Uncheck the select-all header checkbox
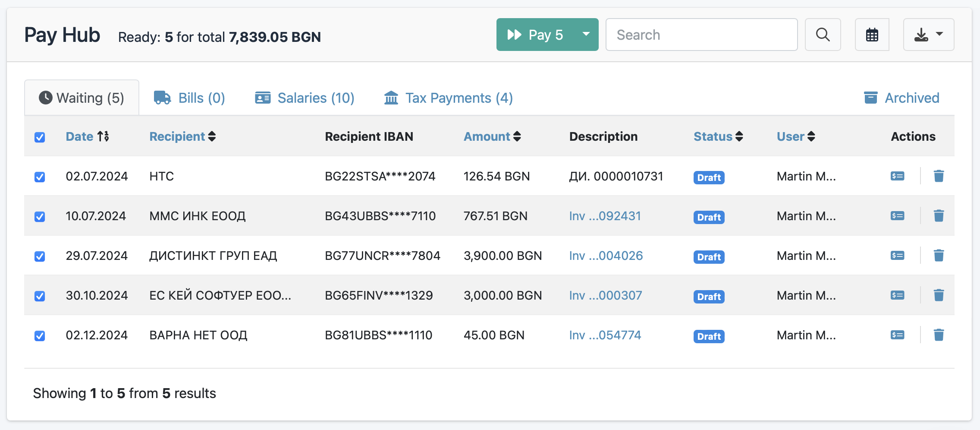The height and width of the screenshot is (430, 980). click(40, 137)
